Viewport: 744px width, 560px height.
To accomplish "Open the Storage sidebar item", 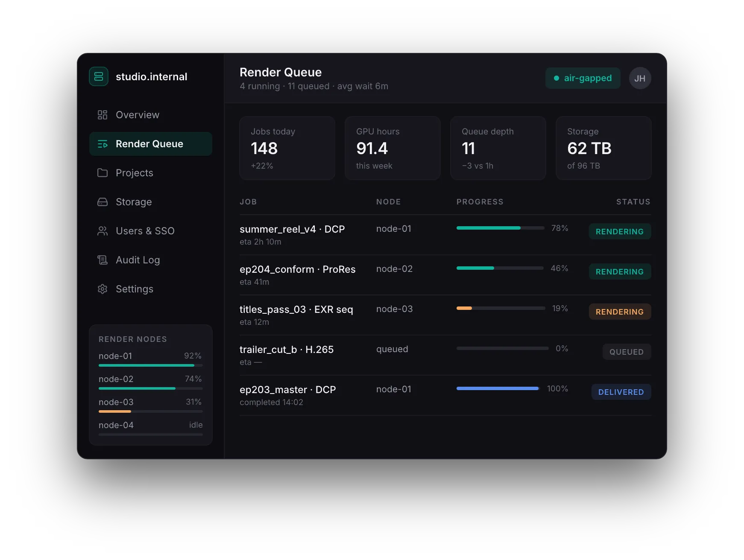I will [151, 202].
